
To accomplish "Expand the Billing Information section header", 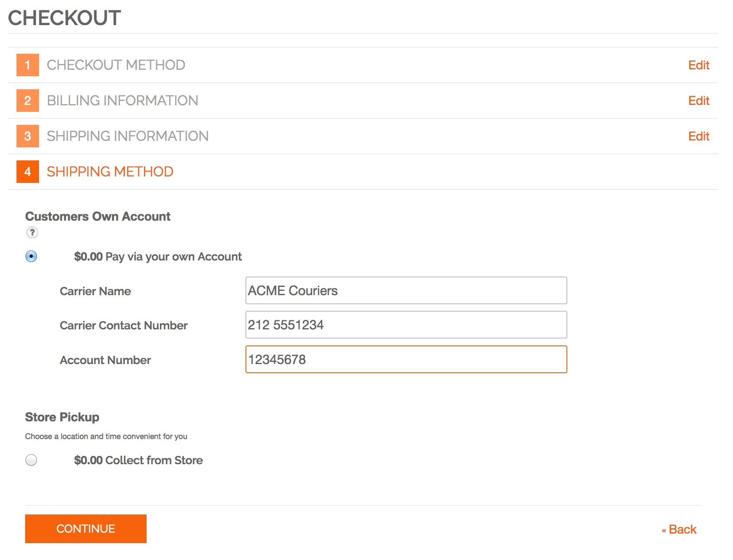I will point(122,101).
